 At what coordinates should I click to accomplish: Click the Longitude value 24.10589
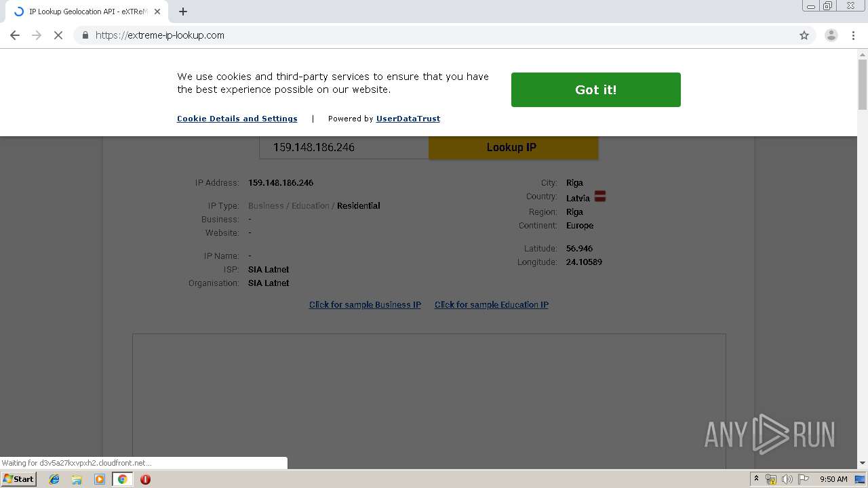pos(584,262)
